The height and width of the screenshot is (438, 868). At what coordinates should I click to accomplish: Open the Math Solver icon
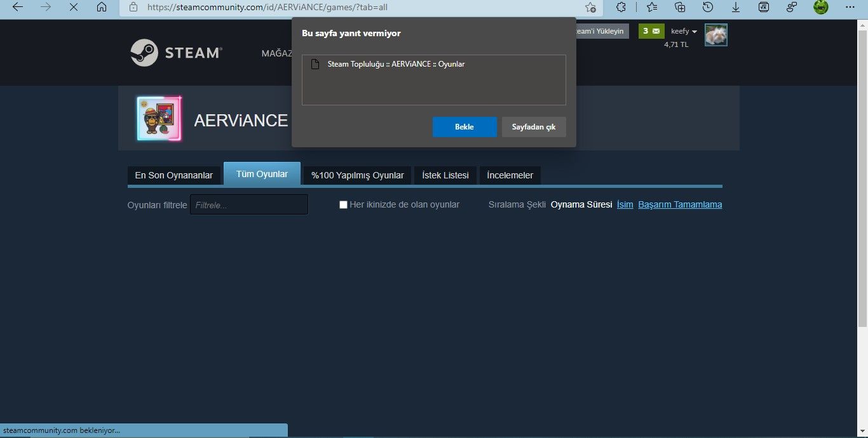click(764, 8)
